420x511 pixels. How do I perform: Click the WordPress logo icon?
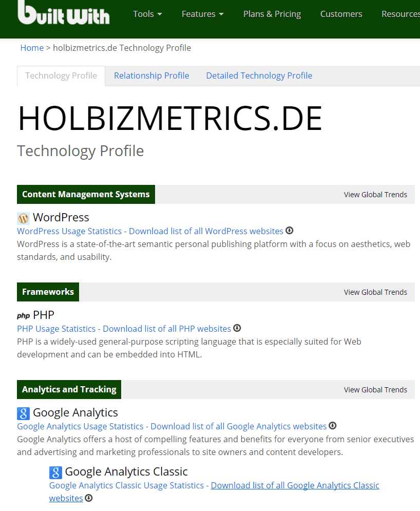click(23, 218)
